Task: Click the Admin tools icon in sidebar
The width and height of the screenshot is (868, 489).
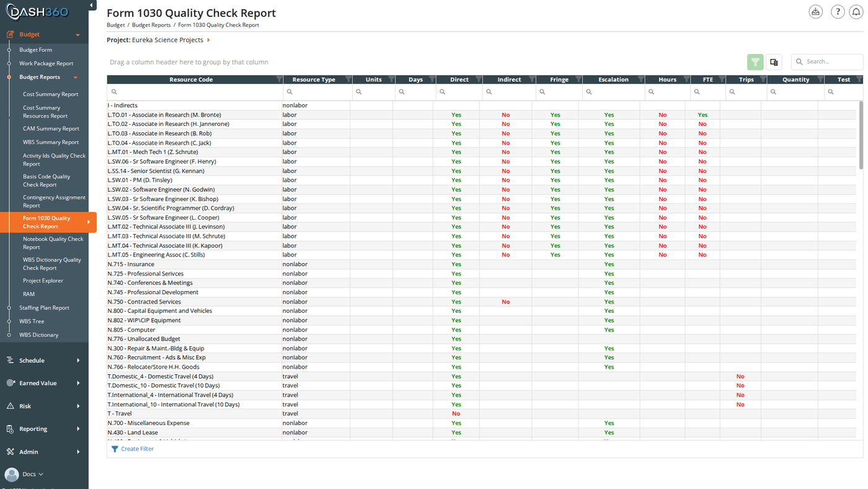Action: point(10,452)
